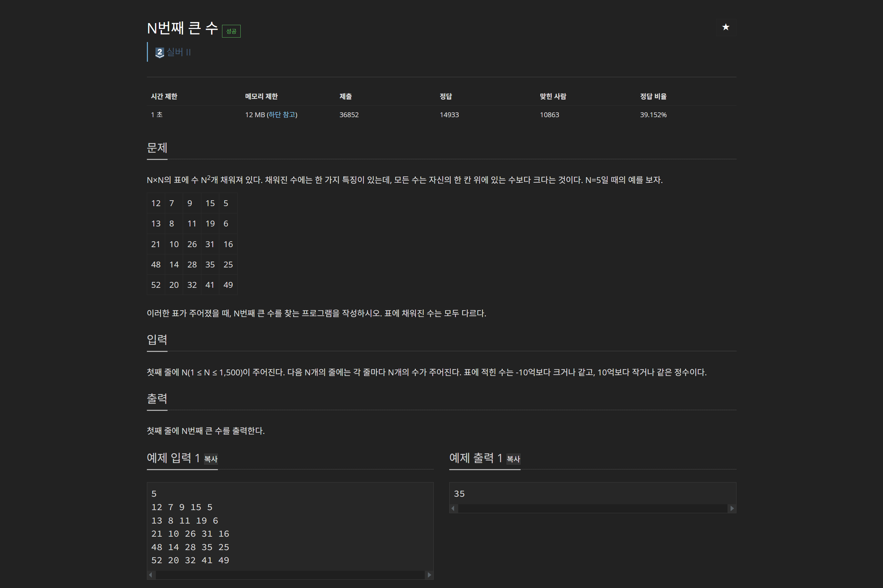Click table cell containing 35
This screenshot has height=588, width=883.
point(210,265)
